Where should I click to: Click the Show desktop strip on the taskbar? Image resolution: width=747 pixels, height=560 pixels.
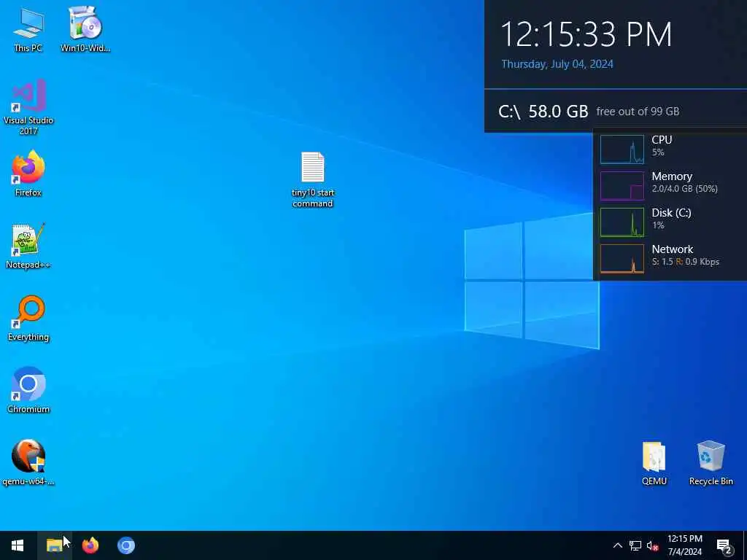(x=745, y=545)
